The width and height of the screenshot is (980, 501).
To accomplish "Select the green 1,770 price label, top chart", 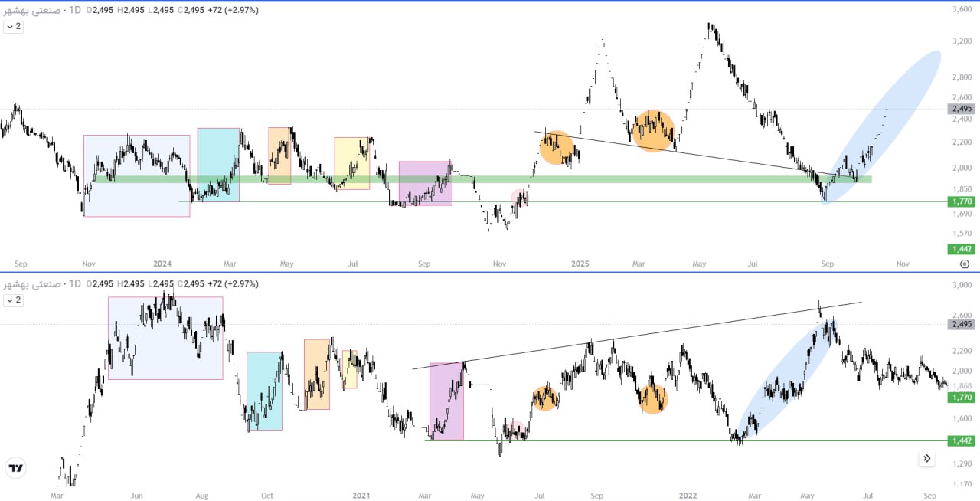I will (x=962, y=201).
